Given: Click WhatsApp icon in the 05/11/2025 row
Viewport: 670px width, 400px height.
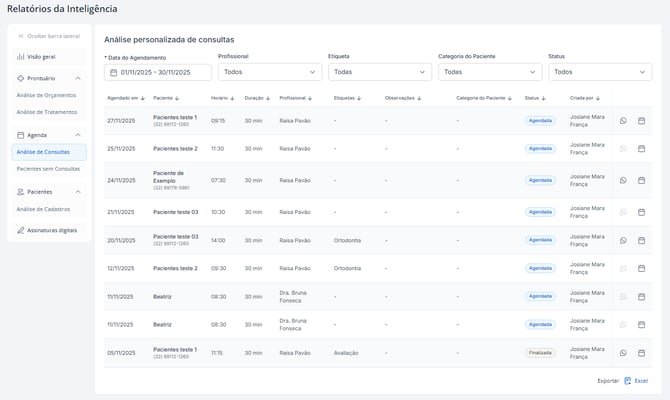Looking at the screenshot, I should pos(623,353).
